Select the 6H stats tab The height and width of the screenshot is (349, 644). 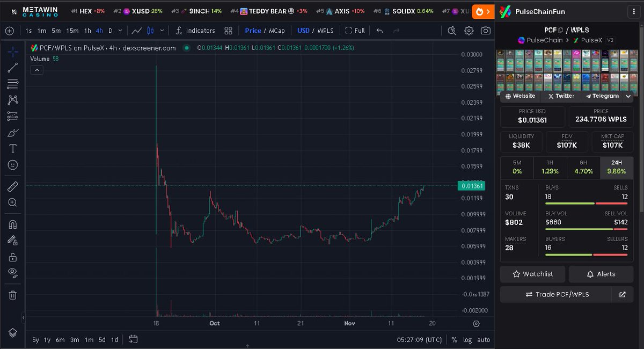583,168
